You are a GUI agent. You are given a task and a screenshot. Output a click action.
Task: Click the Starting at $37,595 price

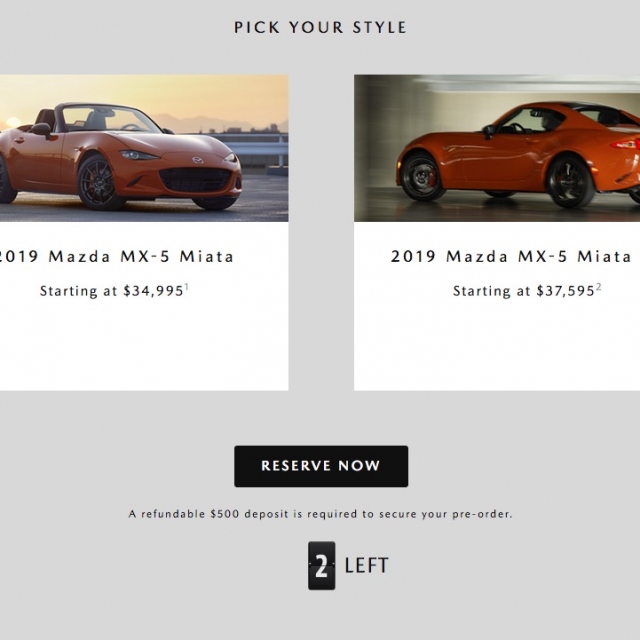point(524,291)
